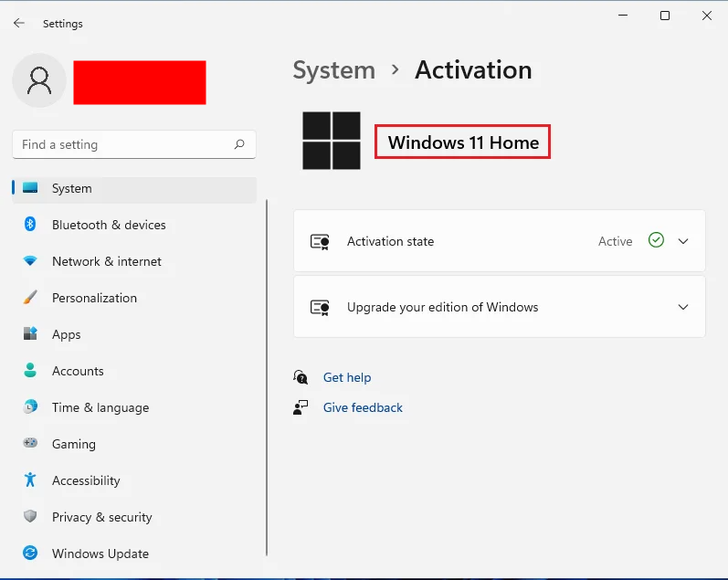Click the Upgrade edition certificate icon
Image resolution: width=728 pixels, height=580 pixels.
pos(320,308)
